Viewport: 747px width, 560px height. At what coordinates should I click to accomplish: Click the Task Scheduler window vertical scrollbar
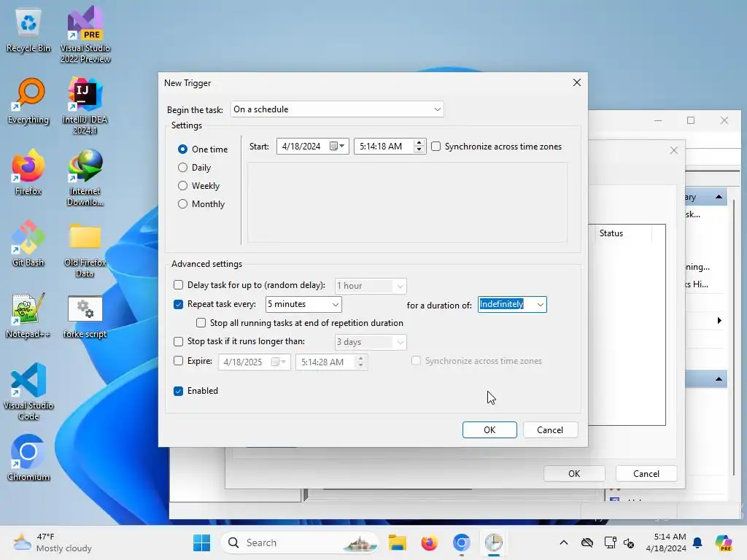(x=734, y=338)
